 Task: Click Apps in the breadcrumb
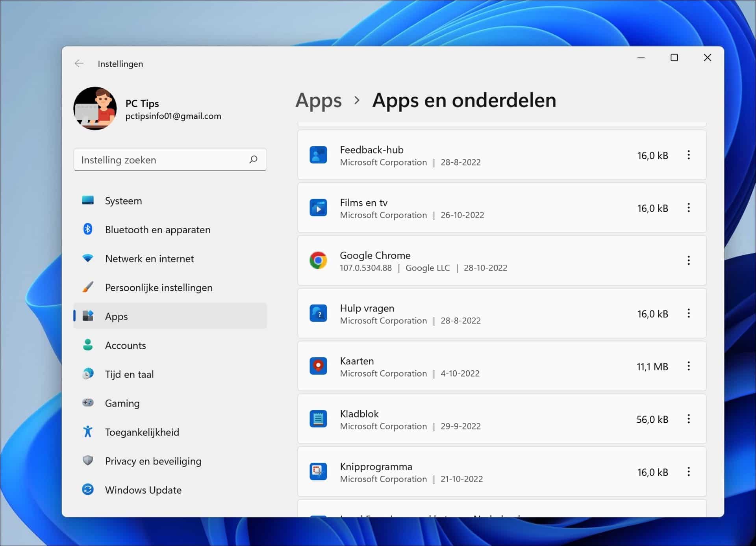319,101
